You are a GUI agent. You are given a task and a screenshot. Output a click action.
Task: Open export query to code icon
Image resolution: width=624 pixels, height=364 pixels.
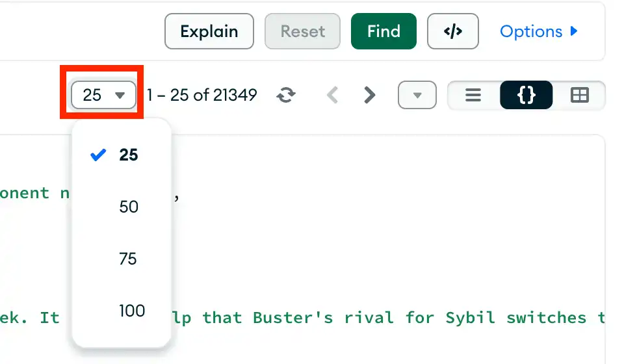point(452,31)
